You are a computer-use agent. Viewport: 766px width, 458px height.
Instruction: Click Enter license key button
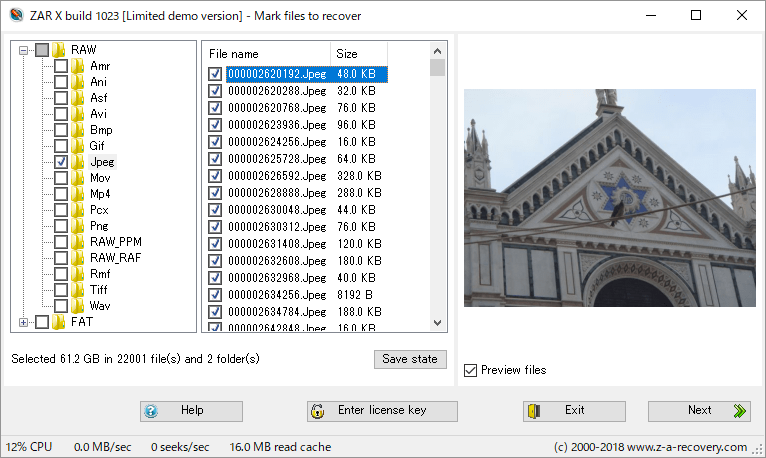[382, 411]
